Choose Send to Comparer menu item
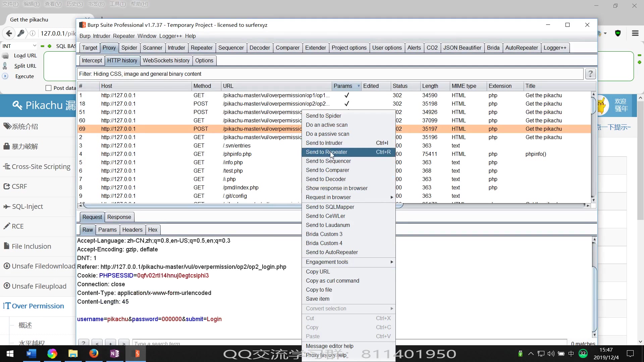Viewport: 644px width, 362px height. (x=349, y=170)
